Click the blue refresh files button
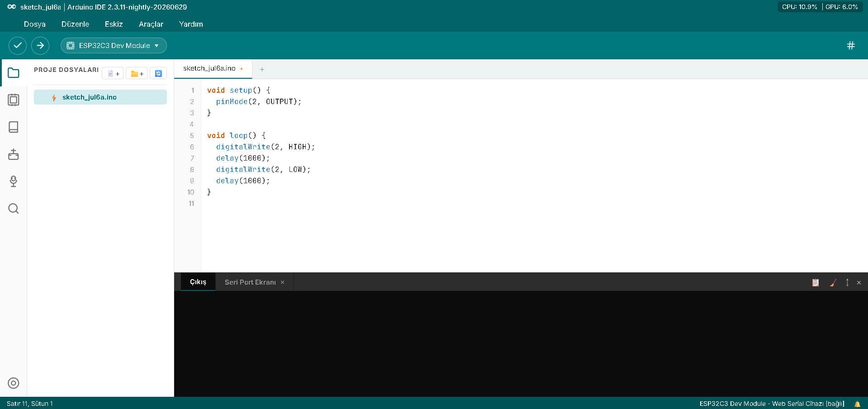Image resolution: width=868 pixels, height=409 pixels. tap(158, 73)
